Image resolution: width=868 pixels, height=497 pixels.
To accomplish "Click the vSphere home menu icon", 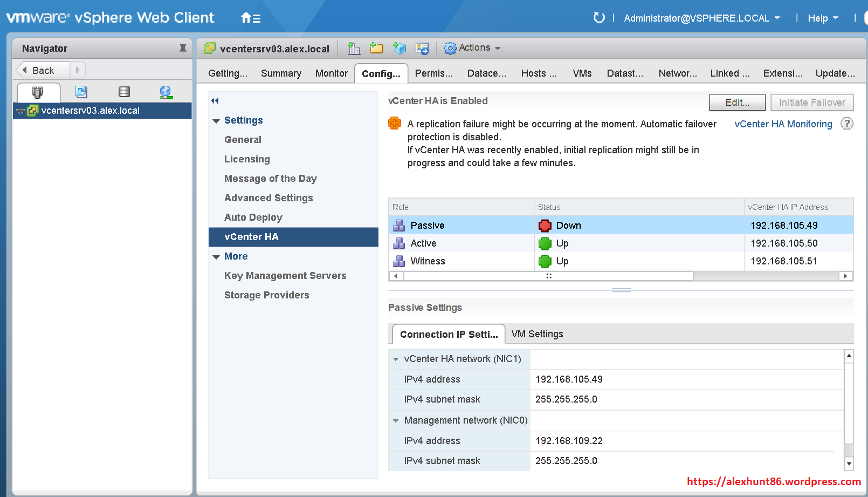I will (250, 18).
